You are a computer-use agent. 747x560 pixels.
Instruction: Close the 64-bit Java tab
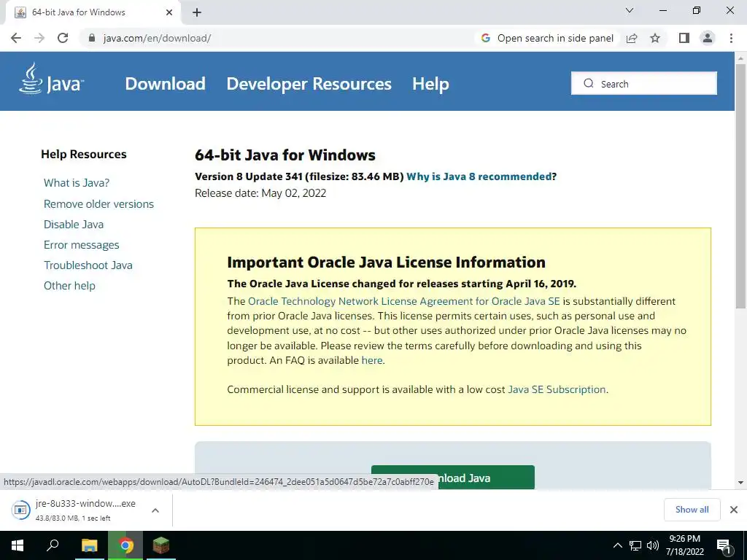point(169,12)
